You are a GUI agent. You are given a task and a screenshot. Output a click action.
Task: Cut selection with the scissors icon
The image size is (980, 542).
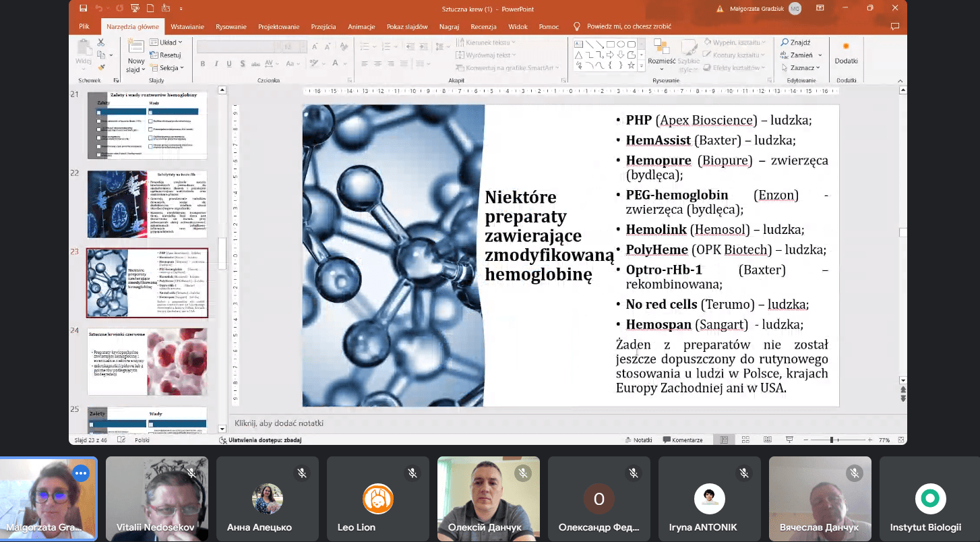tap(101, 42)
